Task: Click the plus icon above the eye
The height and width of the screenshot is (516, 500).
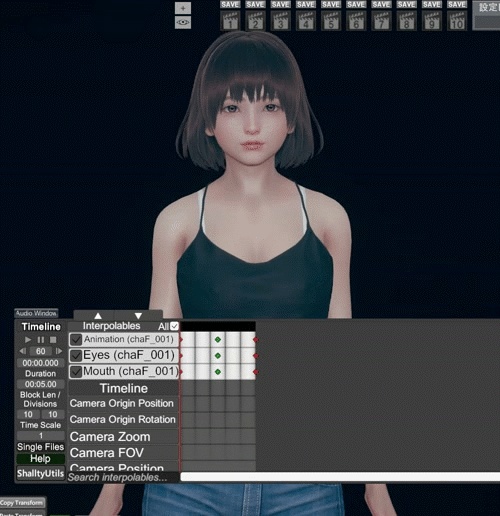Action: [183, 8]
